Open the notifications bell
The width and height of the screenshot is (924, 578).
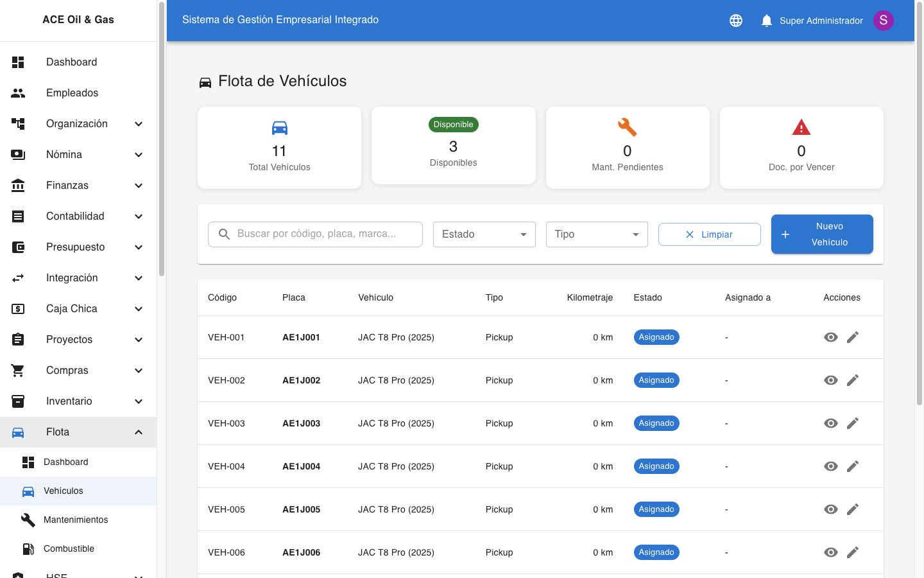point(766,21)
